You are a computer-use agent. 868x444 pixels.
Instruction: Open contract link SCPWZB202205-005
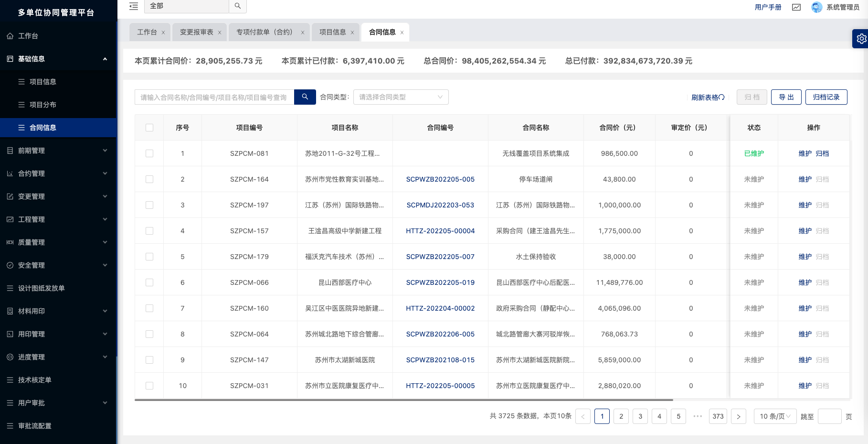(440, 179)
